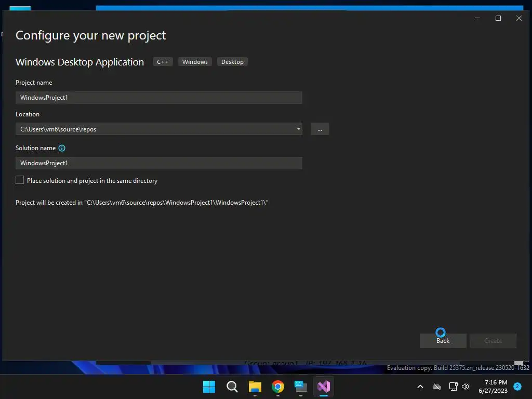Click the project creation path text
532x399 pixels.
pyautogui.click(x=142, y=203)
